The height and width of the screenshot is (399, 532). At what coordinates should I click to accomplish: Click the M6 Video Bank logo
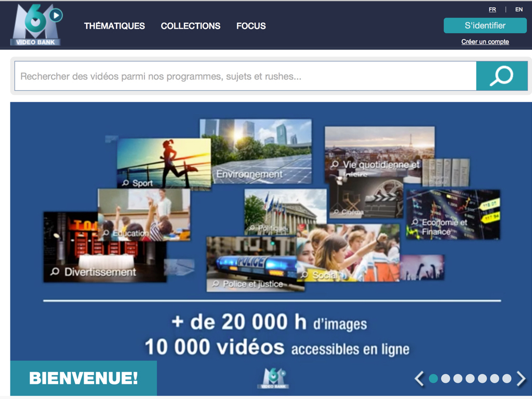pyautogui.click(x=36, y=25)
